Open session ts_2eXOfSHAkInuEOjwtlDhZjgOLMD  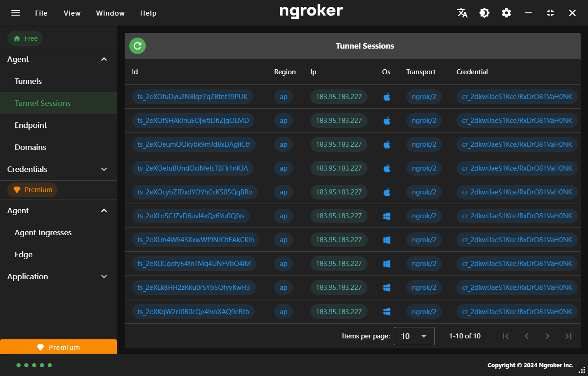point(193,121)
